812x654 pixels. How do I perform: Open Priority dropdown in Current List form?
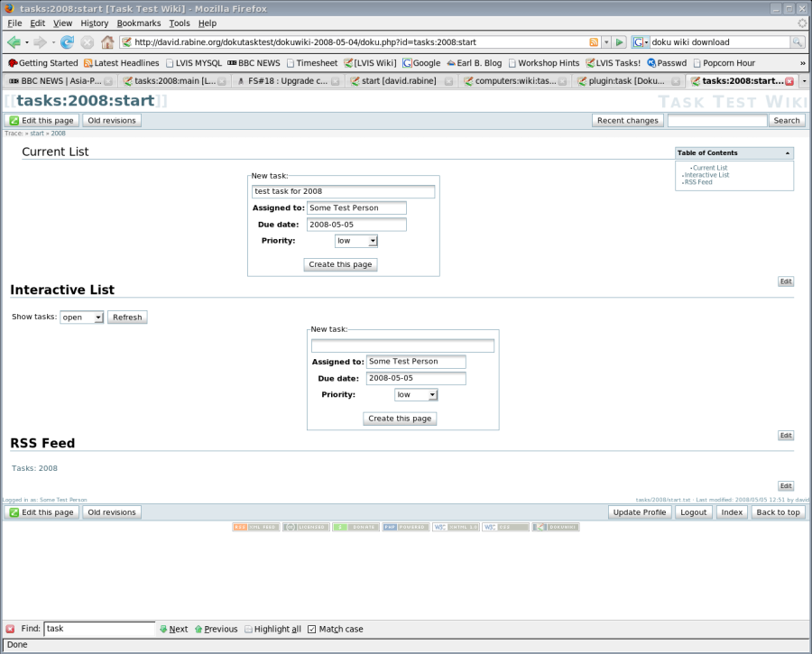(x=356, y=241)
